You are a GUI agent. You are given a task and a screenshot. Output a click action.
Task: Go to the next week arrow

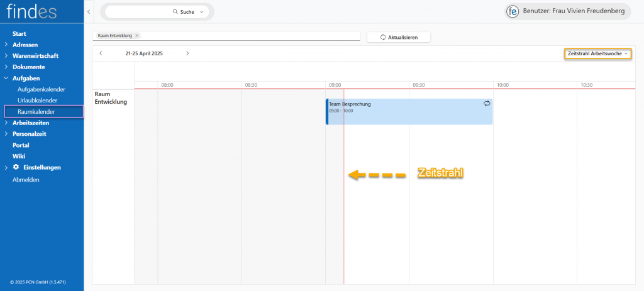(x=187, y=53)
